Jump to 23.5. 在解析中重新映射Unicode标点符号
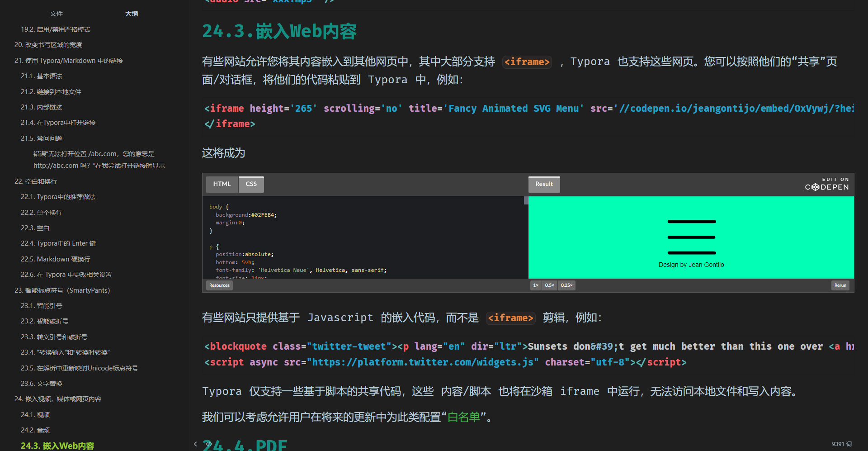This screenshot has height=451, width=868. click(80, 368)
